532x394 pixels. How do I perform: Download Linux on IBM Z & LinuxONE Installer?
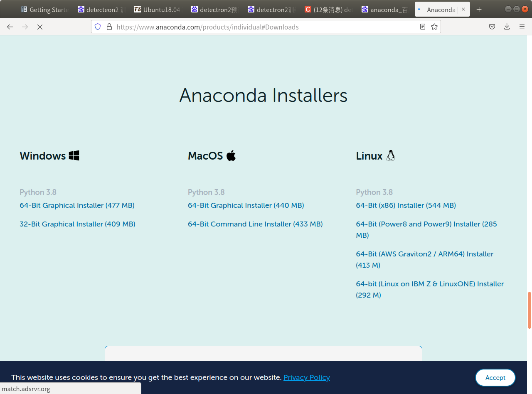(x=430, y=289)
